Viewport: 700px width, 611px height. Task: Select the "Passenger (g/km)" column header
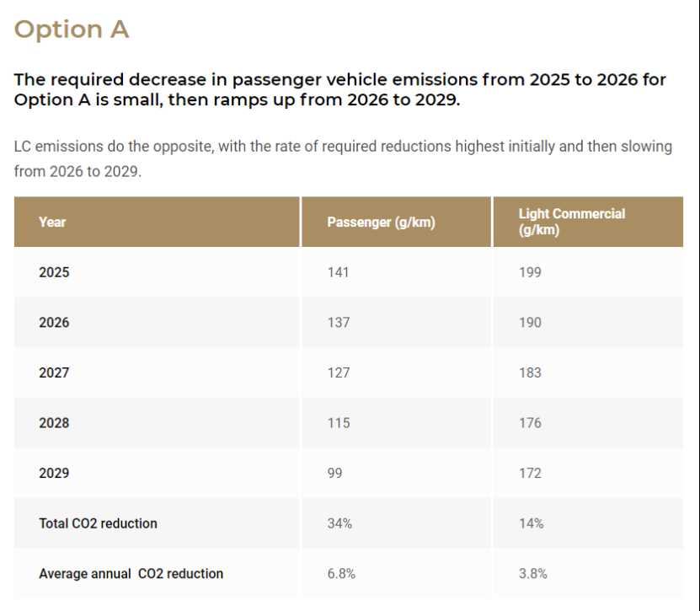click(x=381, y=222)
